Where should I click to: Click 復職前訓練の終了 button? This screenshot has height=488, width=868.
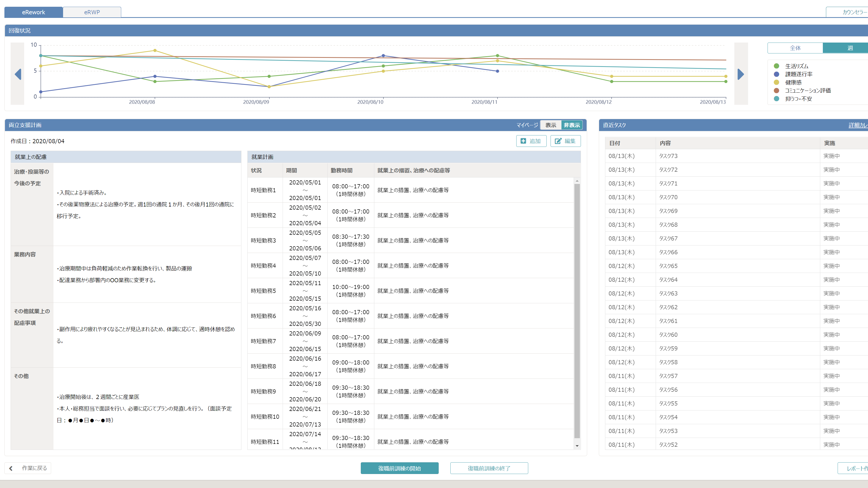coord(489,468)
